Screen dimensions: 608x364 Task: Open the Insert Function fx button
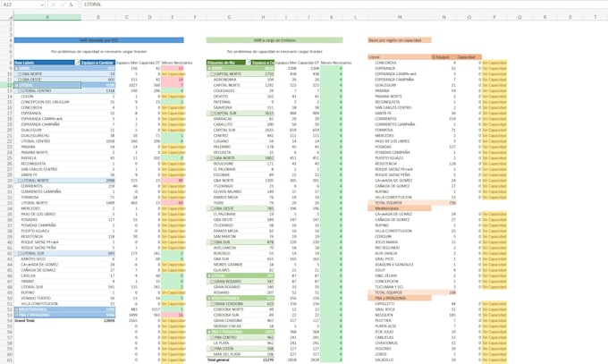click(x=71, y=4)
